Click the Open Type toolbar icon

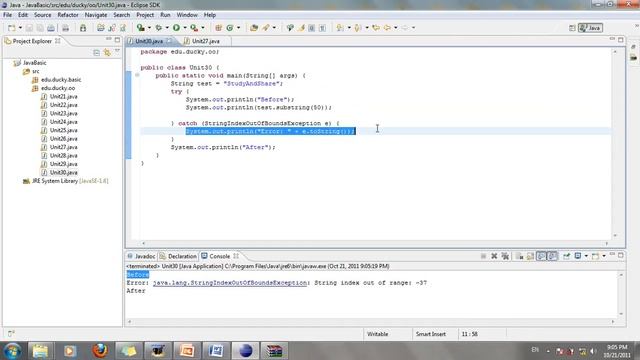pos(254,28)
